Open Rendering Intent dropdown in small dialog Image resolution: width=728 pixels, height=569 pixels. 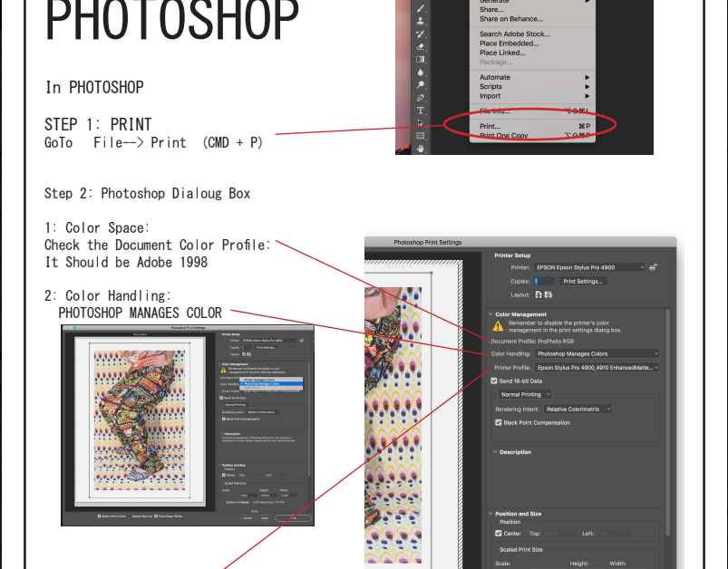point(264,412)
